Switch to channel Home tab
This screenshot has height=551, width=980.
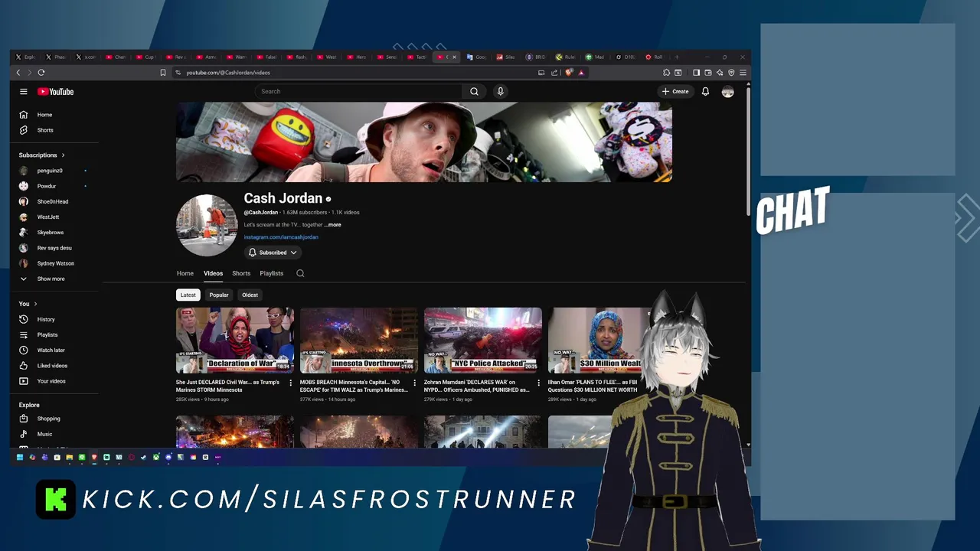185,273
